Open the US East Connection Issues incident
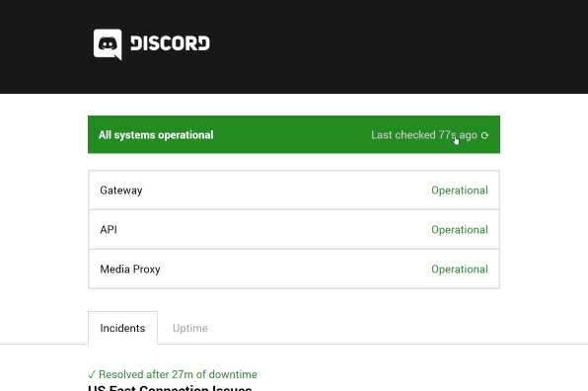Viewport: 588px width, 391px height. (x=170, y=388)
